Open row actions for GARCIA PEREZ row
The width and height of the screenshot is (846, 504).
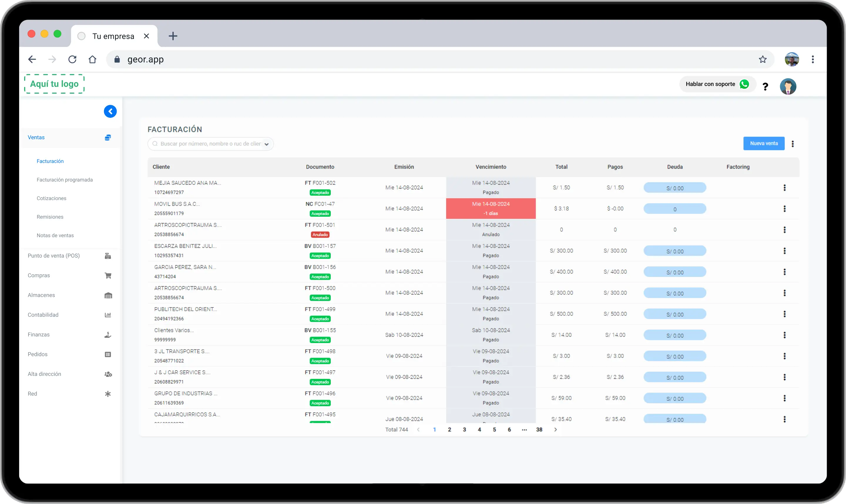click(784, 272)
